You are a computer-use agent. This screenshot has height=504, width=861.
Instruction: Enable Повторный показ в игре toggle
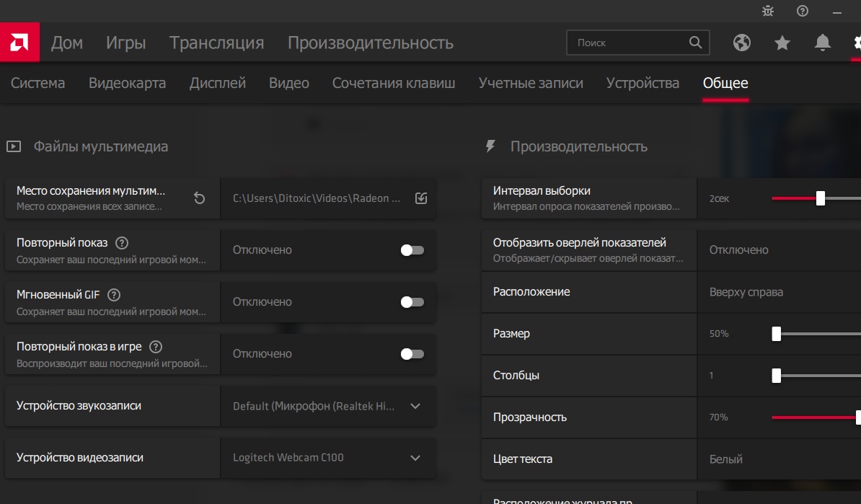[x=412, y=354]
